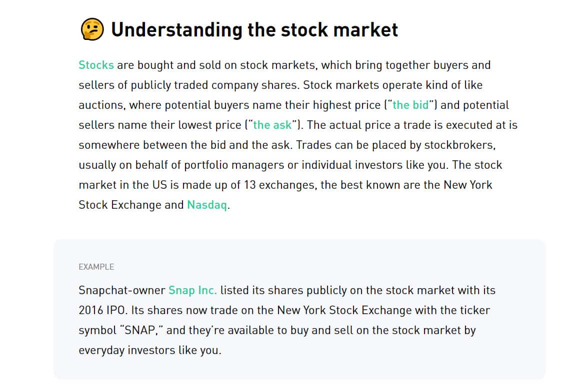
Task: Click "New York Stock Exchange with the ticker" text
Action: 383,310
